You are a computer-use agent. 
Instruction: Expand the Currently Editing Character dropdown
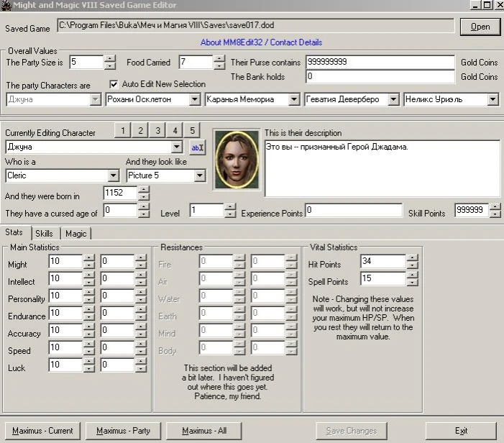176,147
